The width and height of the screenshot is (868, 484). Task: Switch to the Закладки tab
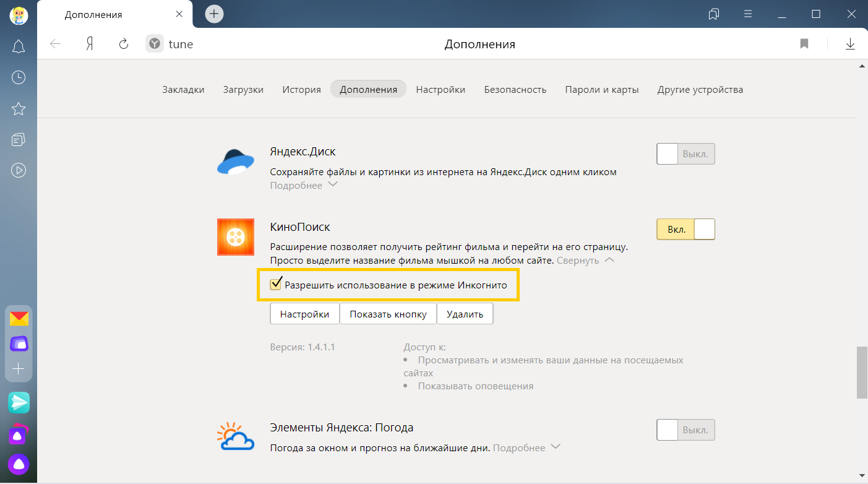click(x=183, y=89)
